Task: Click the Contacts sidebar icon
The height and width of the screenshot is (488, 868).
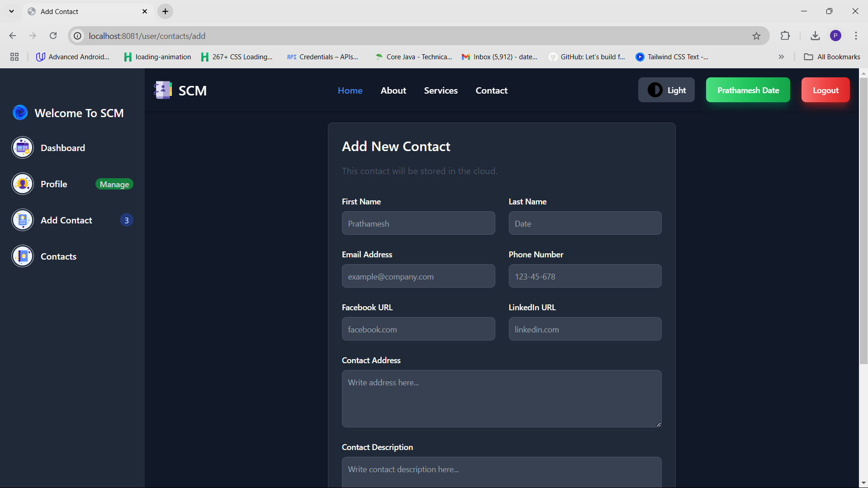Action: click(x=23, y=256)
